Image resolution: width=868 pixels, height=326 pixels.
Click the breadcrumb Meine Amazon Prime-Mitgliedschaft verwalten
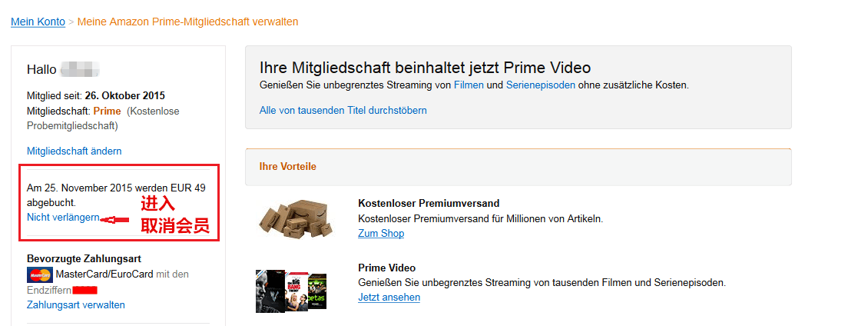point(187,22)
